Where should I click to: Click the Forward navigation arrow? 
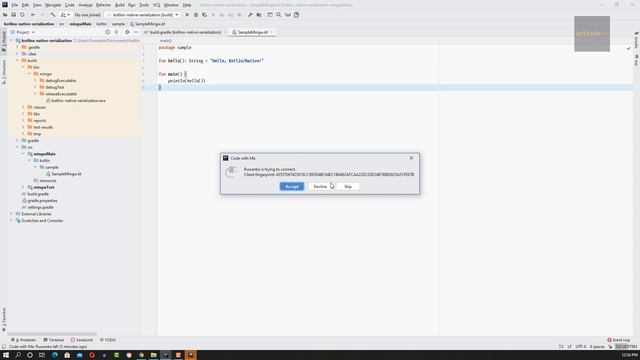(42, 15)
